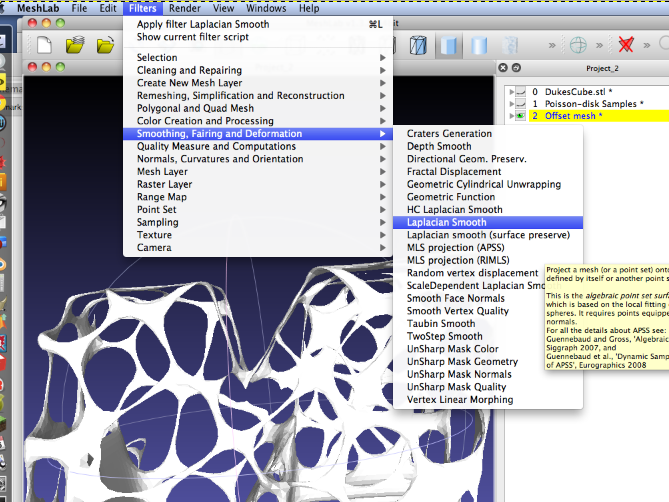Open the Polygonal and Quad Mesh submenu
The width and height of the screenshot is (669, 502).
(x=258, y=108)
